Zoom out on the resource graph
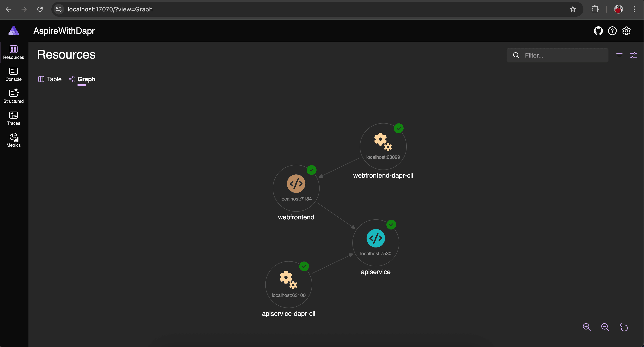Viewport: 644px width, 347px height. pyautogui.click(x=605, y=327)
